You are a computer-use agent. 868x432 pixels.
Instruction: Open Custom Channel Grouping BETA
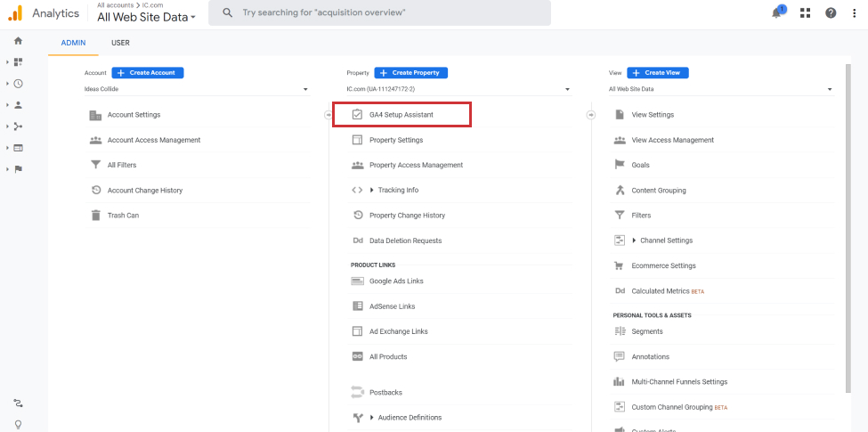679,407
